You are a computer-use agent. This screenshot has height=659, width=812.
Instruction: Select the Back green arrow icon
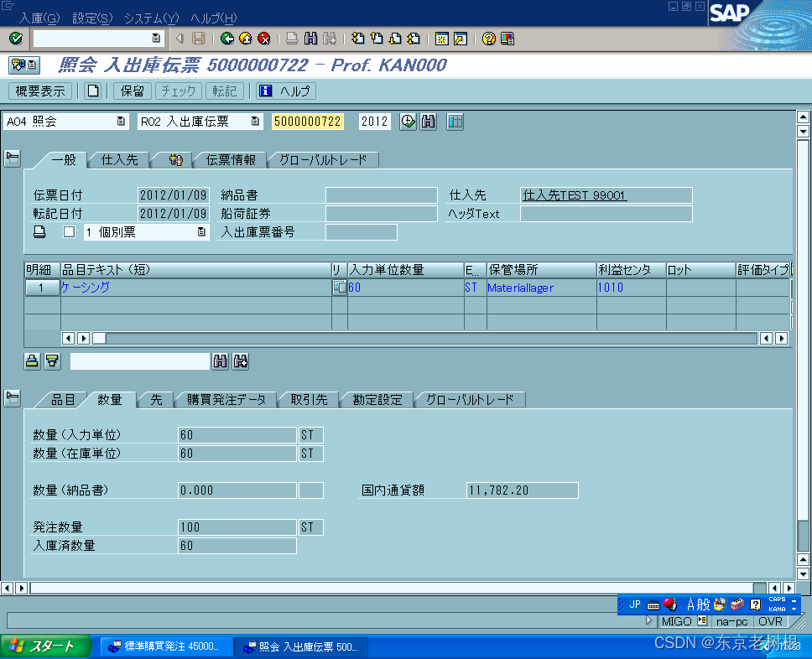(226, 38)
